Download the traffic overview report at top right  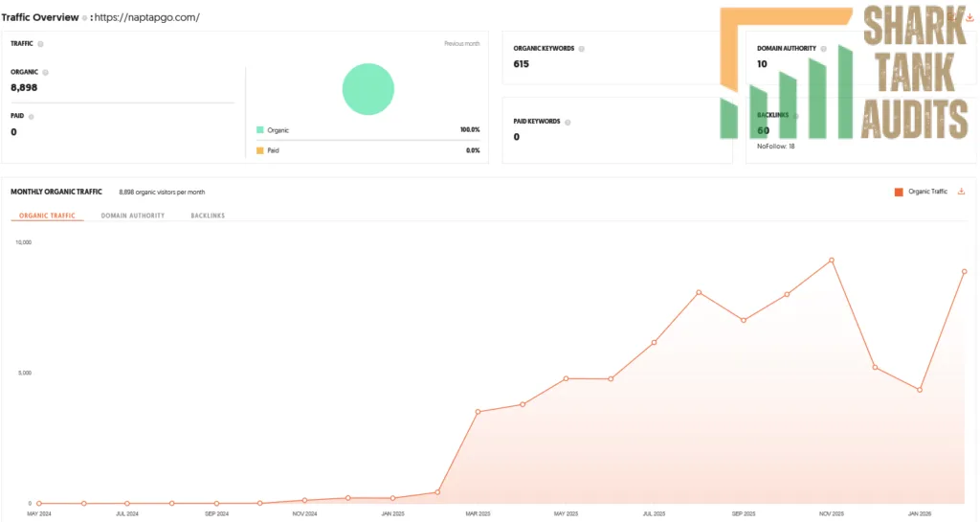pyautogui.click(x=969, y=17)
